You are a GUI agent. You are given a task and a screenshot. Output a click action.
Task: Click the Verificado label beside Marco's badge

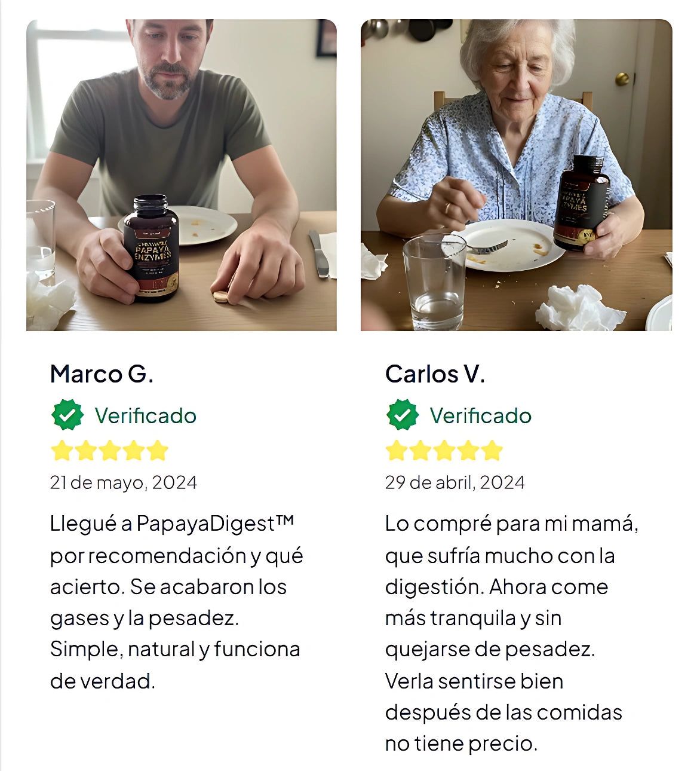[146, 415]
